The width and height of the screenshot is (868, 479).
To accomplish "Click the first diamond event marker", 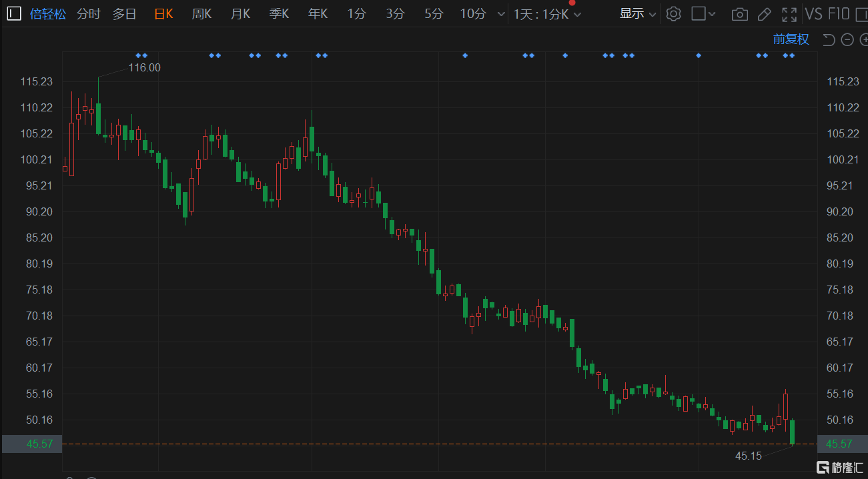I will click(x=138, y=55).
